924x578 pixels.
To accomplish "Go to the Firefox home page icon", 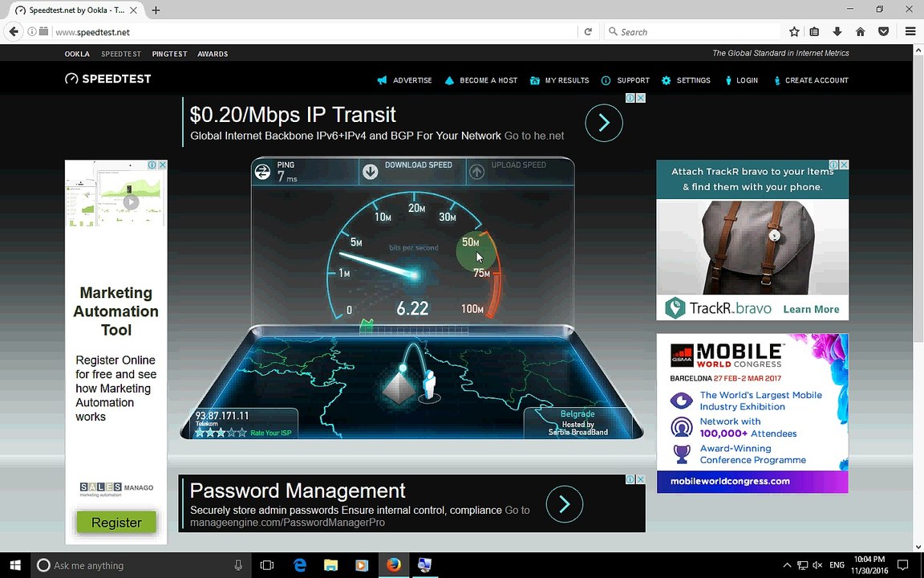I will (x=861, y=32).
